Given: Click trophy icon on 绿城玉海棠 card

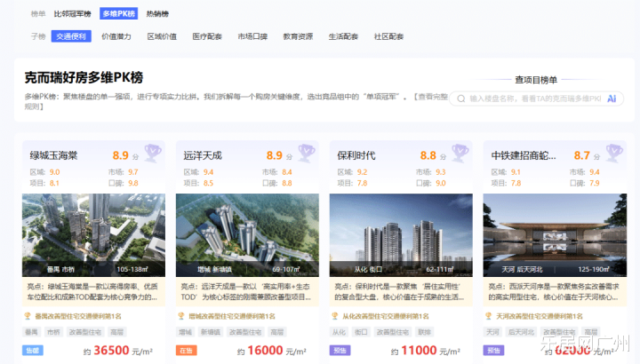Looking at the screenshot, I should pos(152,154).
